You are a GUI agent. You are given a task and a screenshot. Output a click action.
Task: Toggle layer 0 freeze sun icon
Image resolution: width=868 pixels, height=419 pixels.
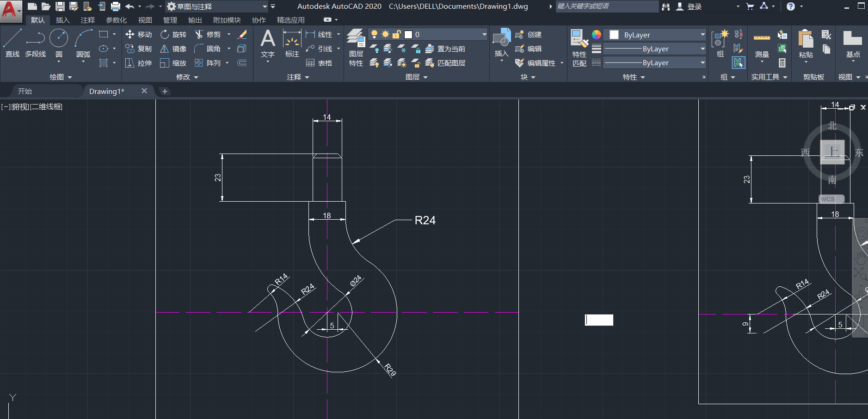click(x=385, y=34)
